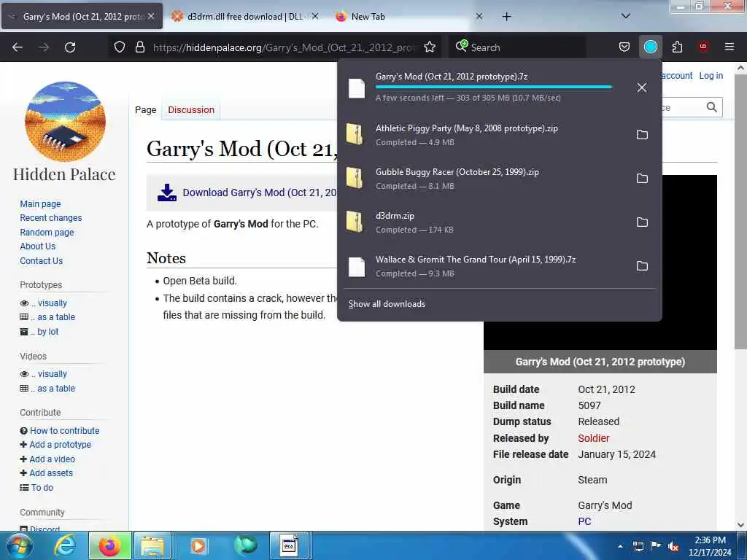Close the New Tab tab

click(x=479, y=16)
